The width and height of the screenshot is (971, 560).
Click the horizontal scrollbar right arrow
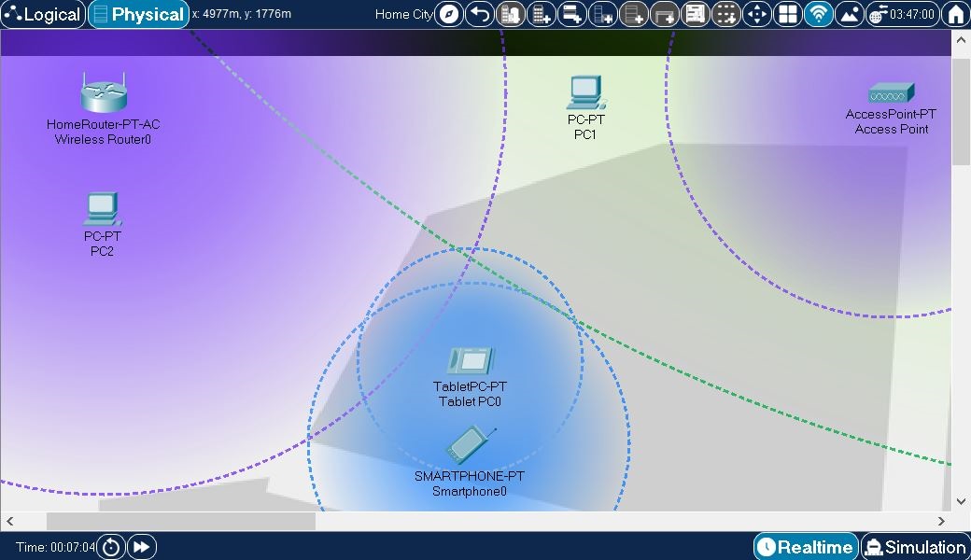(941, 521)
